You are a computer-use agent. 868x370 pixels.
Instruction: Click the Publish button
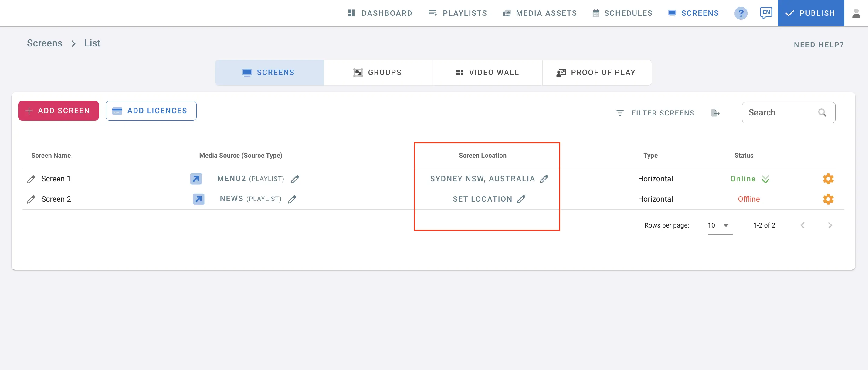click(x=811, y=13)
